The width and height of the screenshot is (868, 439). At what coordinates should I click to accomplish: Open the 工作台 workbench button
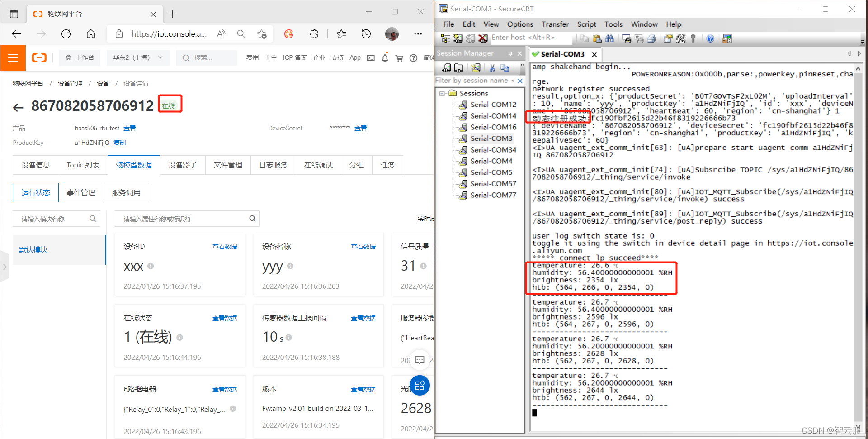(80, 58)
